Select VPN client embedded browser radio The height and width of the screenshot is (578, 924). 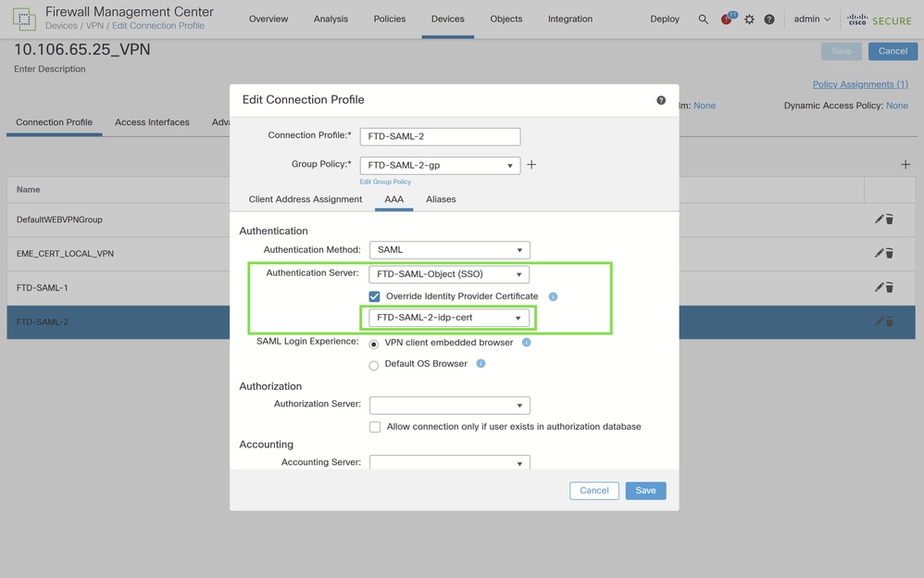(374, 344)
